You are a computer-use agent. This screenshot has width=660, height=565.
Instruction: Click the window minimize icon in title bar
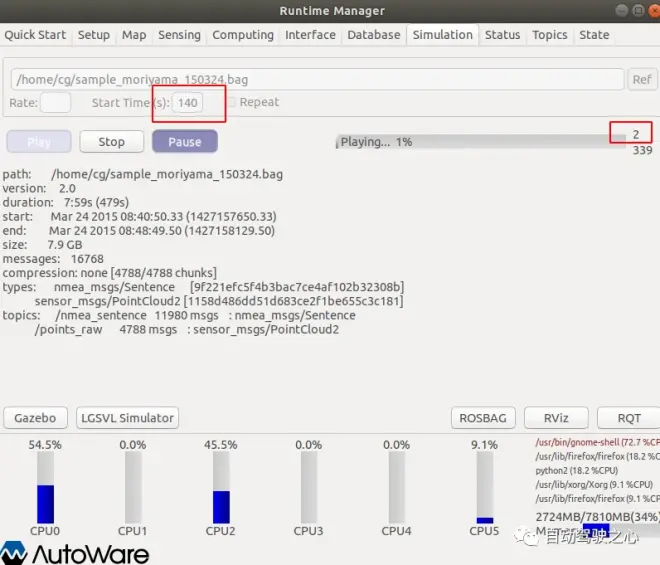click(621, 11)
